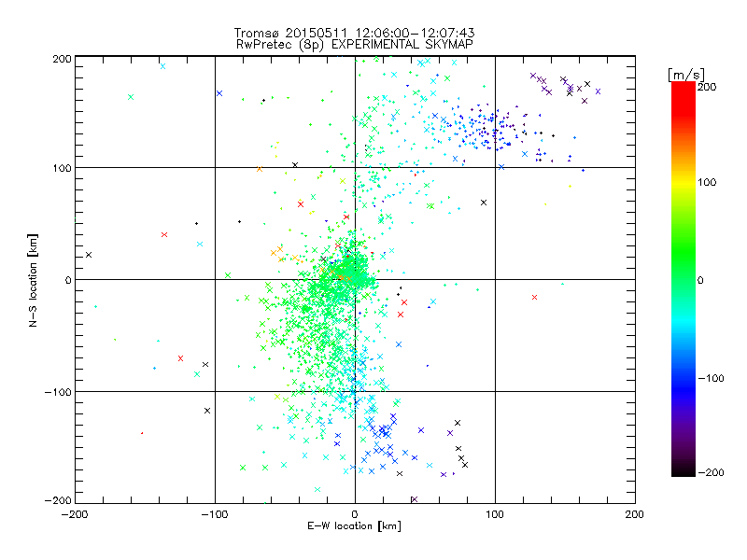Click the y-axis tick label '-100' on the left
The width and height of the screenshot is (747, 560).
58,392
